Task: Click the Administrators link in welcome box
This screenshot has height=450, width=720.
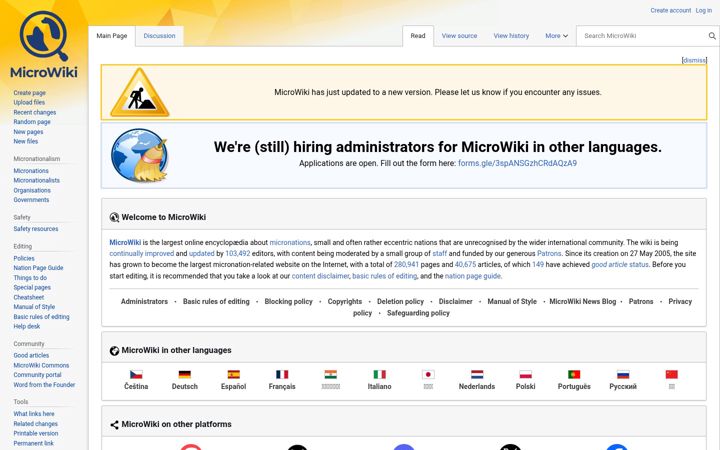Action: pyautogui.click(x=144, y=302)
